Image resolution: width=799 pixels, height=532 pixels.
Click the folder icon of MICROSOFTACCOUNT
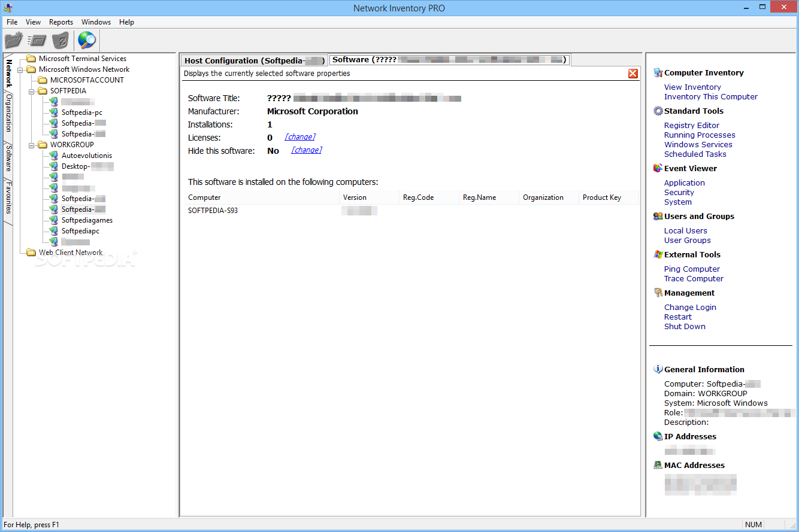[43, 80]
